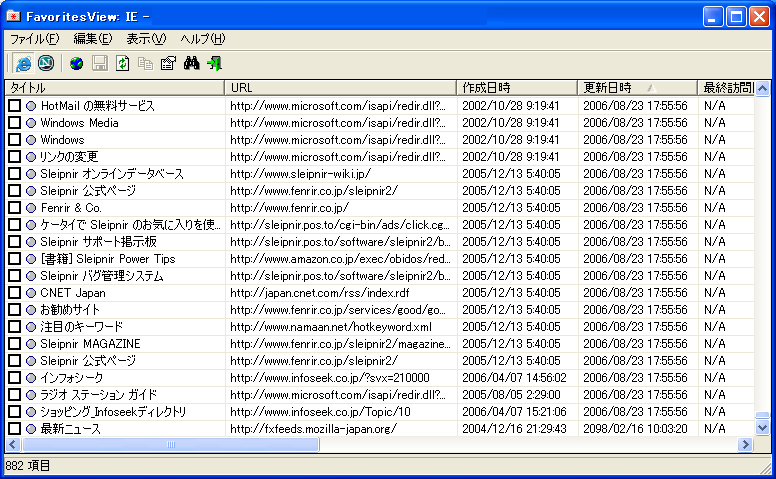Click the URL http://fxfeeds.mozilla-japan.org/
Image resolution: width=776 pixels, height=479 pixels.
[x=313, y=429]
